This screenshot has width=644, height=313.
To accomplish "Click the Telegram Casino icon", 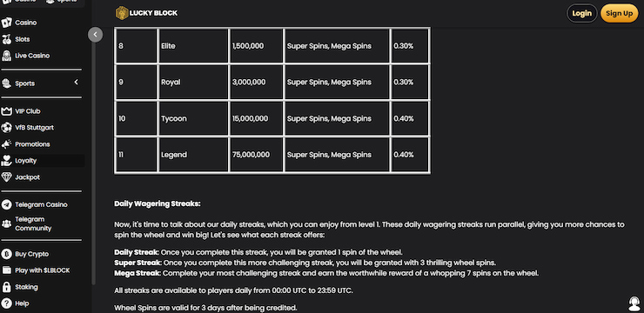I will pos(7,204).
